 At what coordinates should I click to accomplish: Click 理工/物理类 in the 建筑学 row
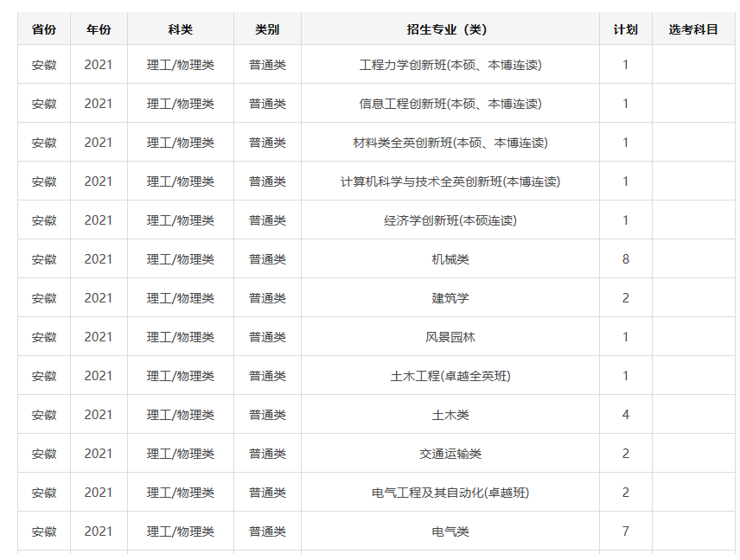pos(181,298)
